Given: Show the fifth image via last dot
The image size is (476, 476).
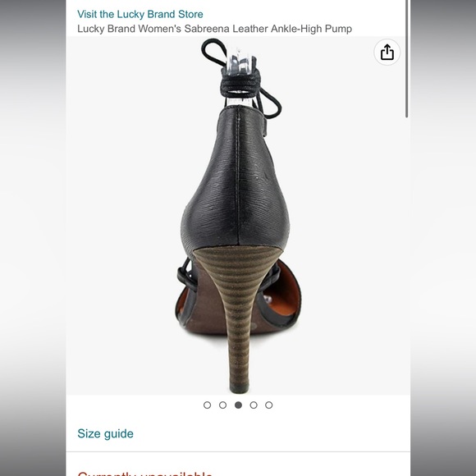Looking at the screenshot, I should click(x=268, y=405).
